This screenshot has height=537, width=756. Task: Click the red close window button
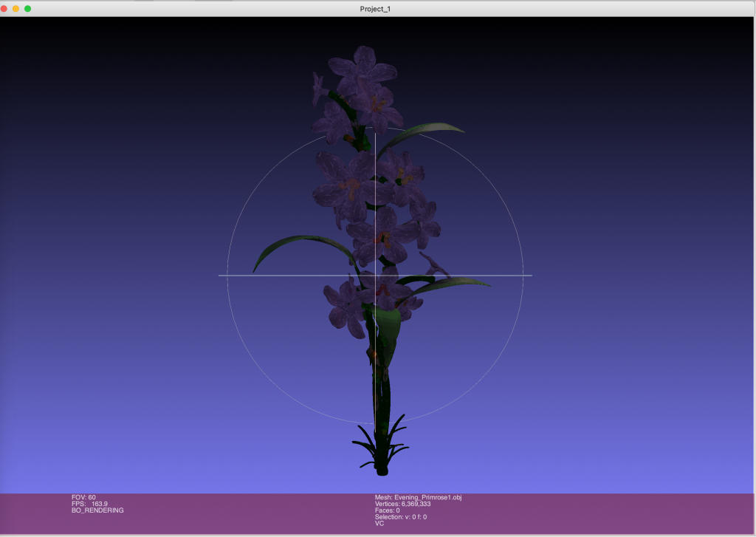click(x=4, y=8)
